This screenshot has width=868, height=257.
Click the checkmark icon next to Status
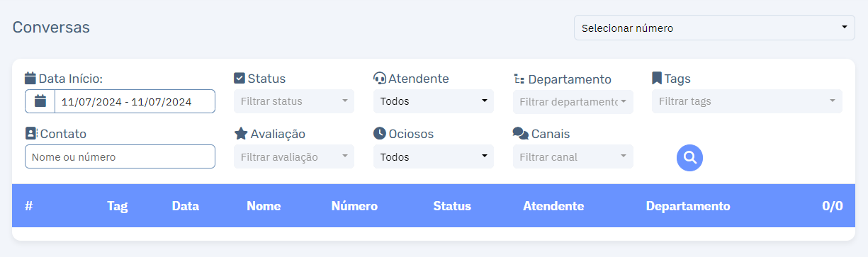[239, 78]
